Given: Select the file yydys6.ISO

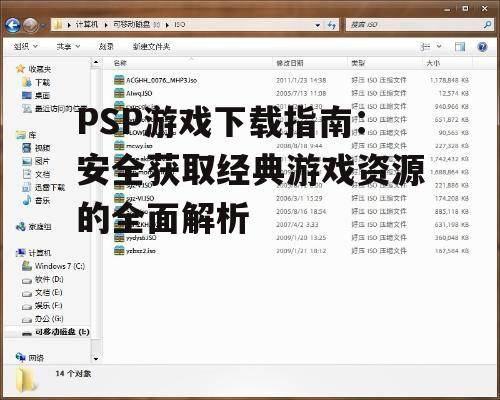Looking at the screenshot, I should (x=141, y=238).
